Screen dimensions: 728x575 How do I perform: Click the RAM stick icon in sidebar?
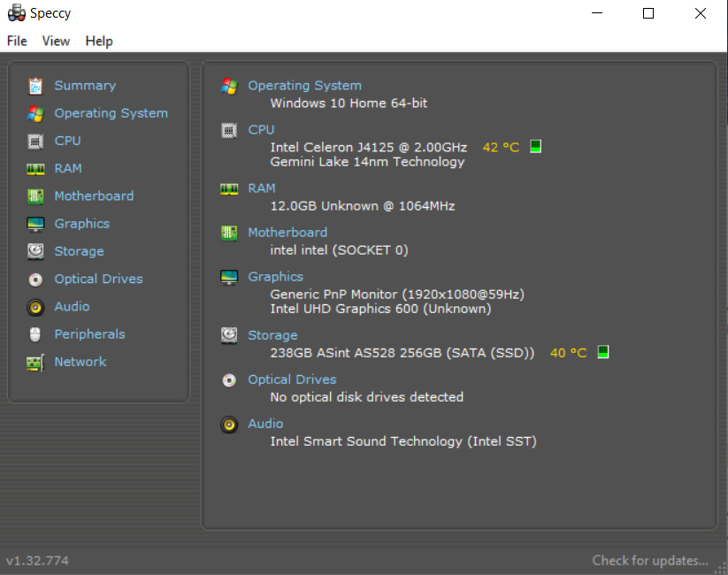click(x=35, y=169)
